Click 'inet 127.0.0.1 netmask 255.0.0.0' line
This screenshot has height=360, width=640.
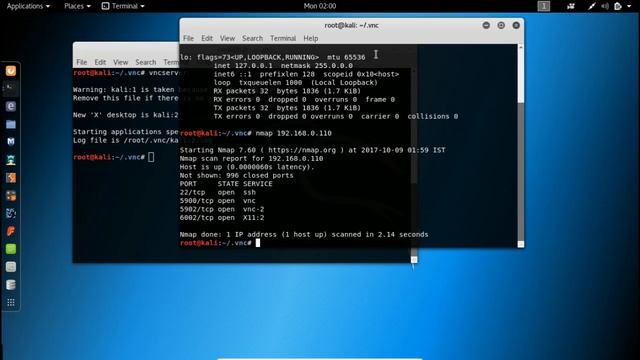click(x=283, y=66)
